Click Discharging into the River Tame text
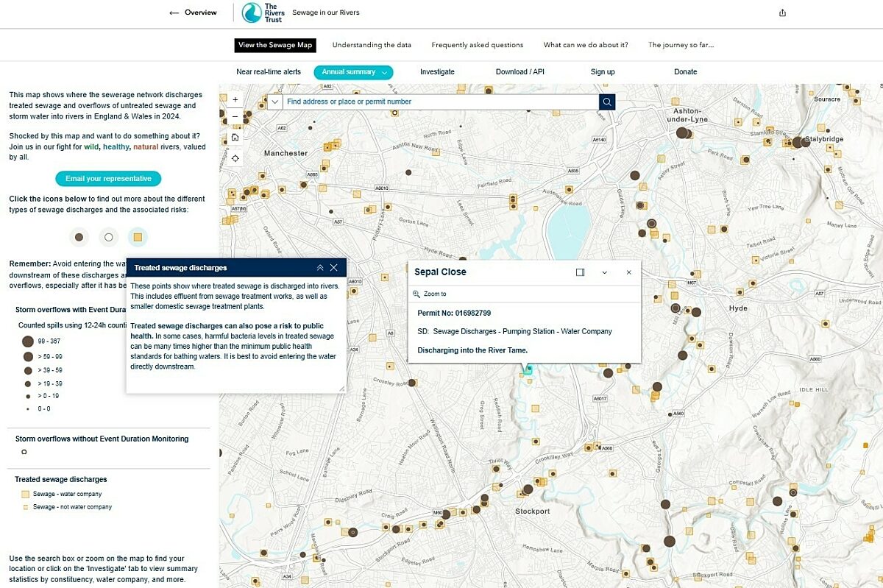The width and height of the screenshot is (883, 588). [472, 350]
